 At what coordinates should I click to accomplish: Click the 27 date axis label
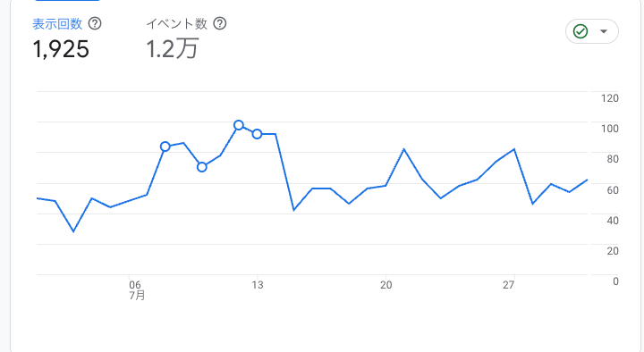pos(508,285)
